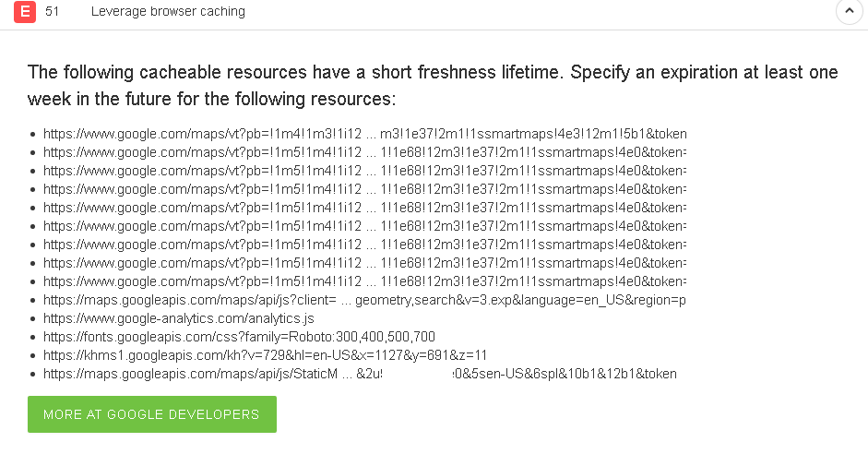The width and height of the screenshot is (868, 454).
Task: Click the score number 51
Action: click(52, 12)
